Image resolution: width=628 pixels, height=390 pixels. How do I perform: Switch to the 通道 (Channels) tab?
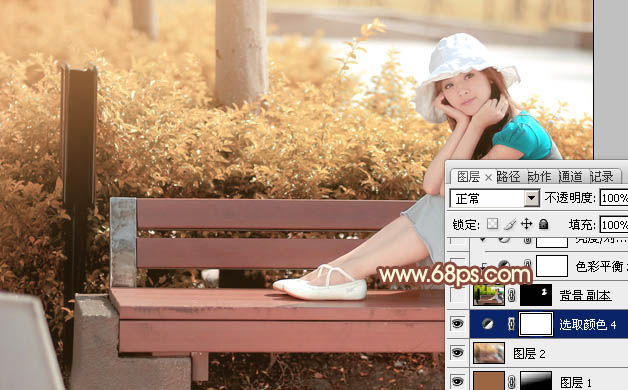[570, 177]
